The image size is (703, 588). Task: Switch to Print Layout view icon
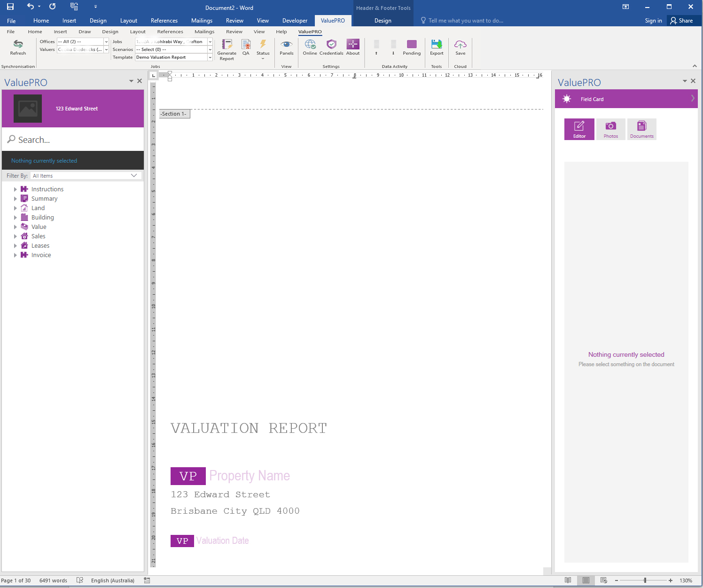coord(586,580)
